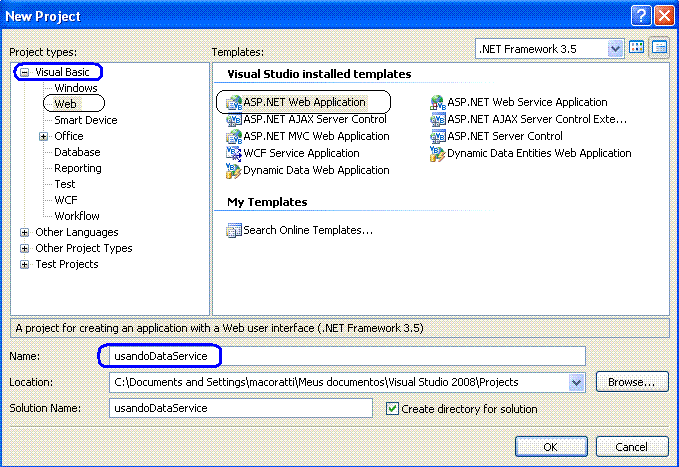
Task: Pick the ASP.NET Server Control icon
Action: pyautogui.click(x=438, y=136)
